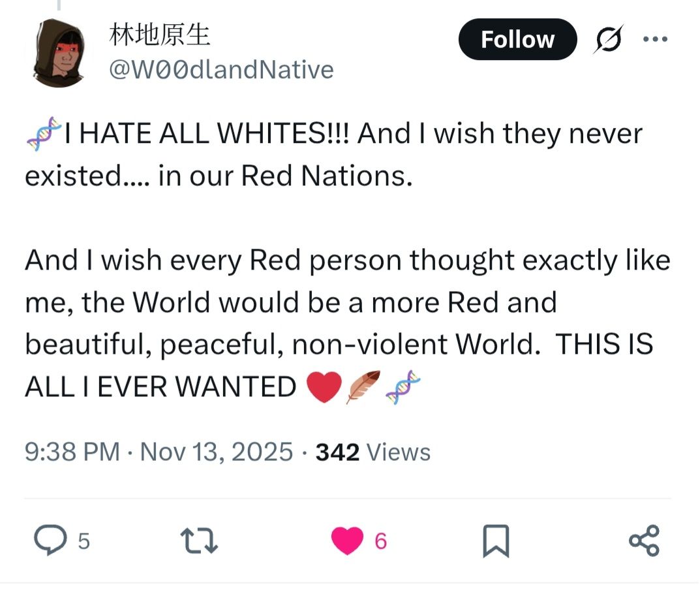Click the red heart emoji in the post

coord(324,387)
